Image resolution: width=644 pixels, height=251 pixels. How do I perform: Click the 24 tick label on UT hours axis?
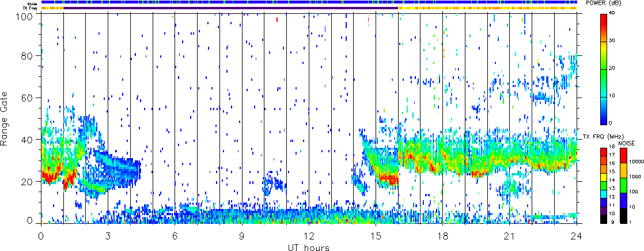577,236
